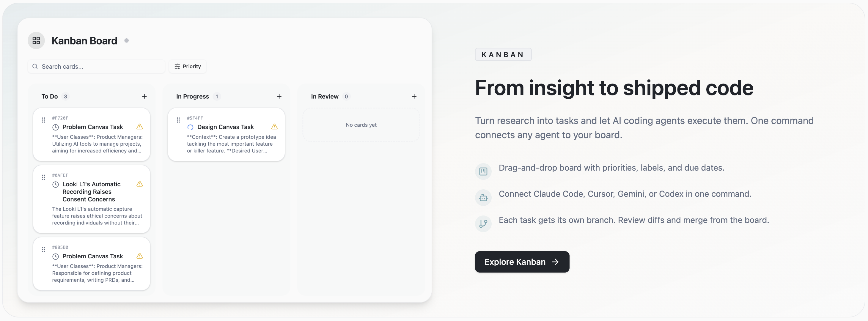Click the drag-and-drop board feature icon

tap(483, 171)
